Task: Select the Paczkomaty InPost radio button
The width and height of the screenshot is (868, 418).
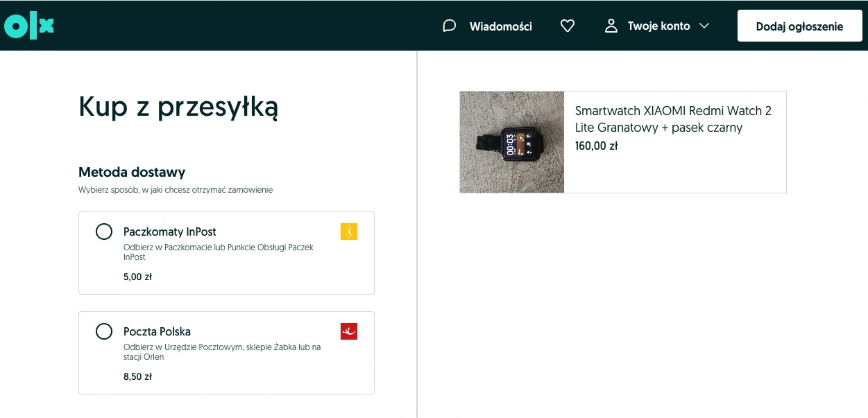Action: [x=104, y=232]
